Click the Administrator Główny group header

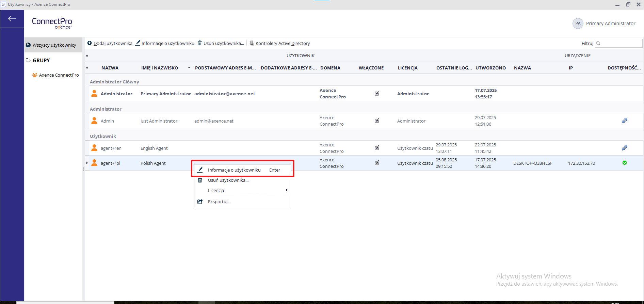(x=114, y=82)
